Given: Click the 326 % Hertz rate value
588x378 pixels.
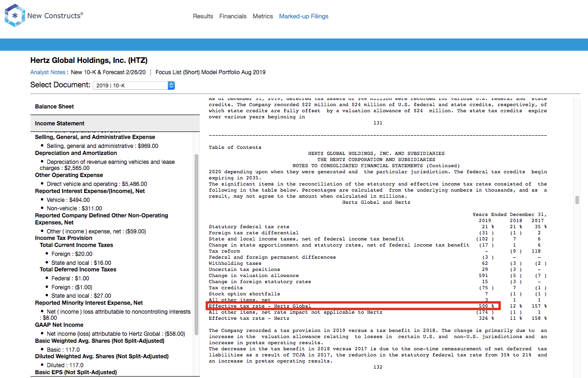Looking at the screenshot, I should (x=486, y=318).
